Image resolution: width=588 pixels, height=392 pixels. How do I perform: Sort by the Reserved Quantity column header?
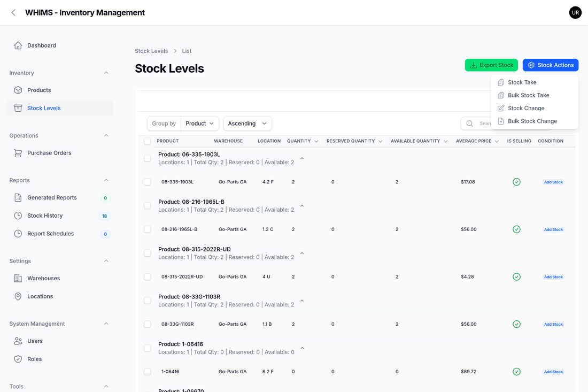click(x=354, y=141)
